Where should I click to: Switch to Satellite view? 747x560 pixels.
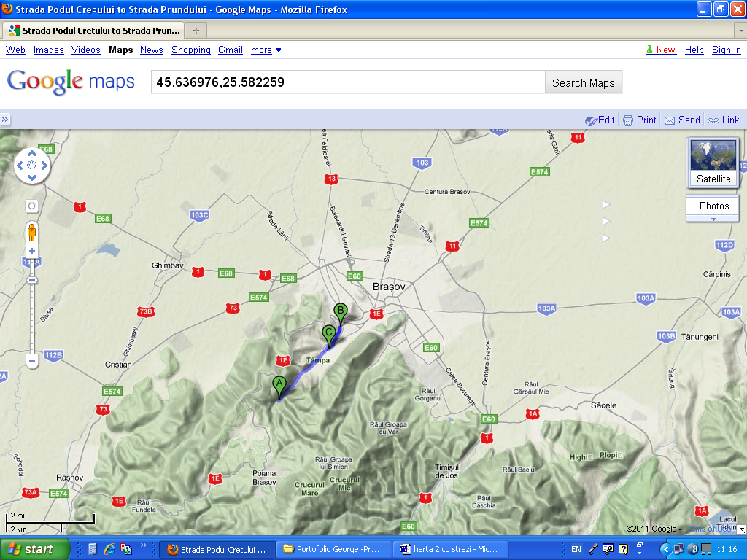pos(713,163)
